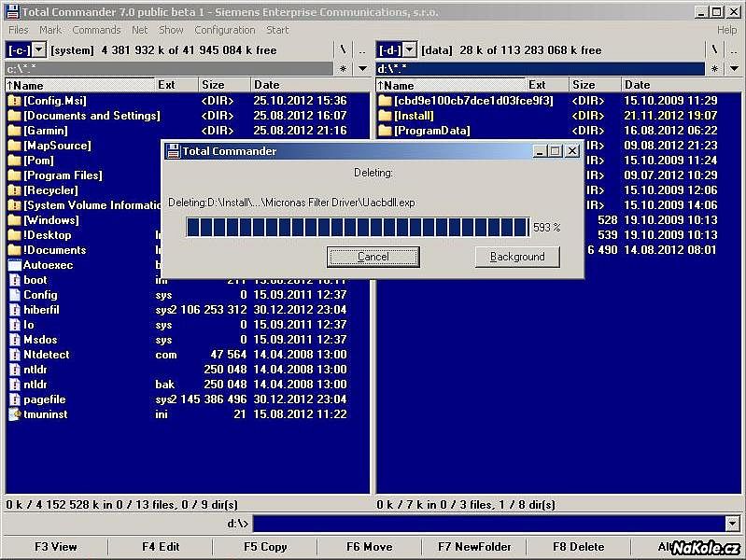This screenshot has height=560, width=746.
Task: Click the boot ini file icon
Action: pyautogui.click(x=15, y=280)
